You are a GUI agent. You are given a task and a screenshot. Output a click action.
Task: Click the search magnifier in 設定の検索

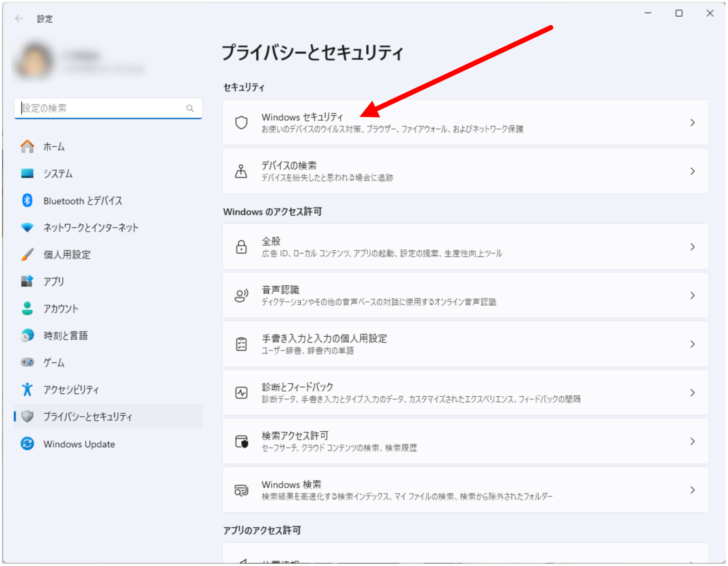coord(190,108)
